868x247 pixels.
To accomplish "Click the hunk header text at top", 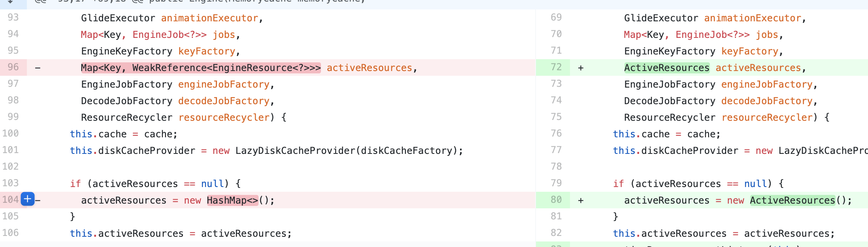I will tap(198, 2).
